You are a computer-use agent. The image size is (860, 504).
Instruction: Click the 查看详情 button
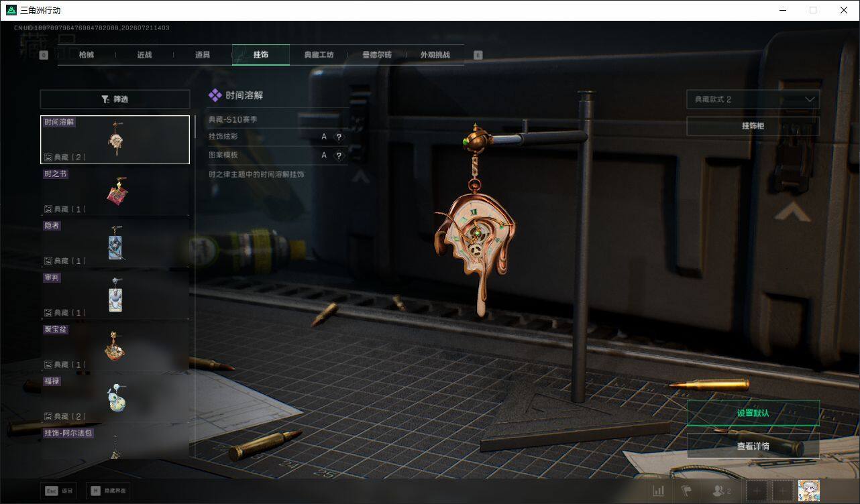[x=753, y=446]
